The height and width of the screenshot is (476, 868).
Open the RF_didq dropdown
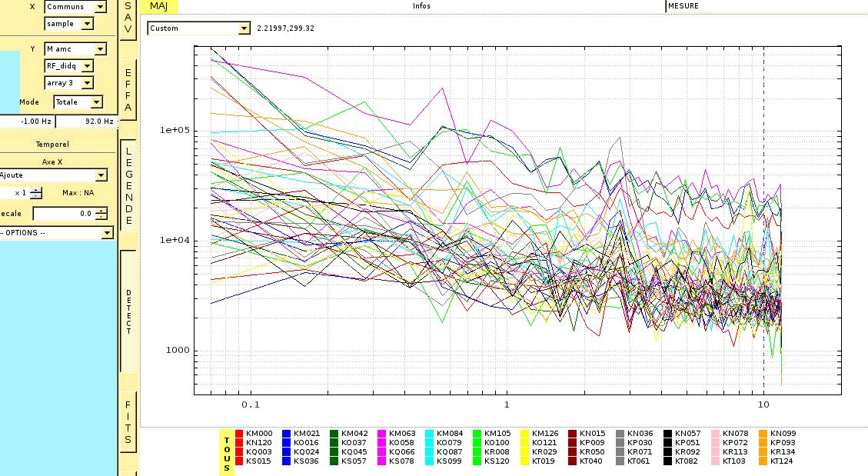68,66
